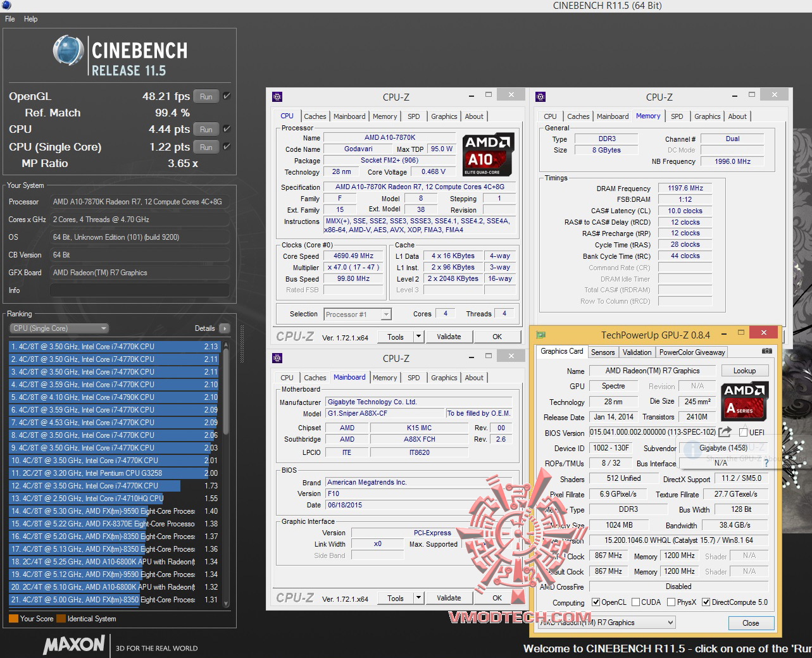The height and width of the screenshot is (658, 812).
Task: Click the Close button in GPU-Z
Action: click(x=751, y=623)
